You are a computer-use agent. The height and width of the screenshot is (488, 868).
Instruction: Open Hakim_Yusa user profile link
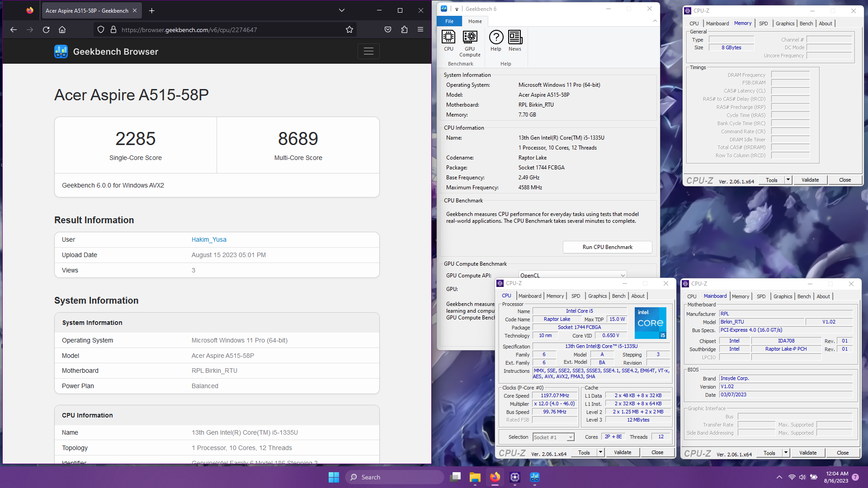(209, 239)
